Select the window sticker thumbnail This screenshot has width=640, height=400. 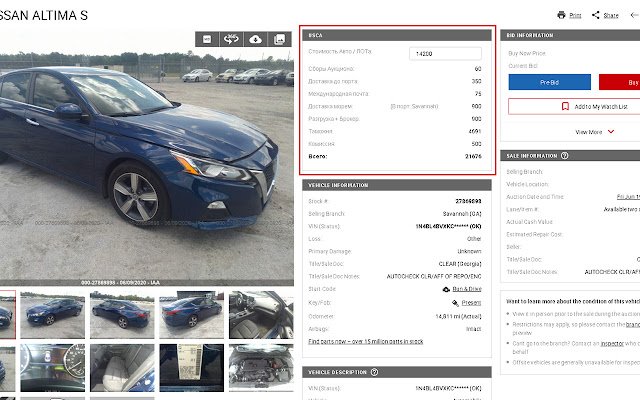click(x=191, y=368)
